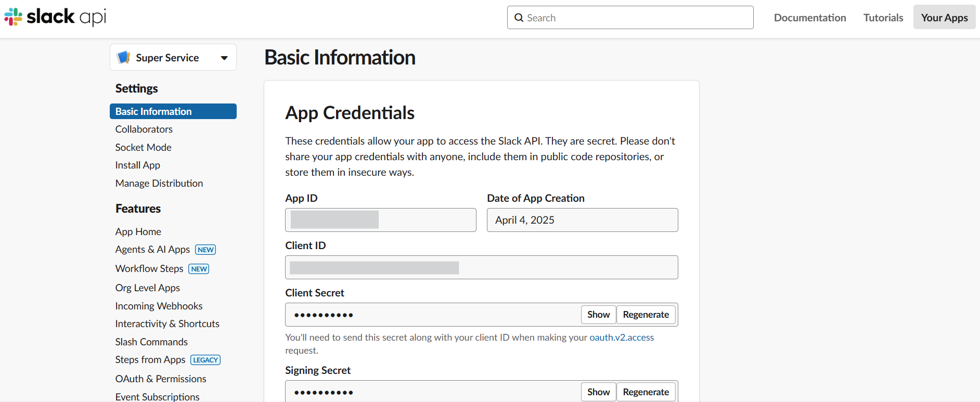Screen dimensions: 980x402
Task: Click the Basic Information page title
Action: (x=340, y=57)
